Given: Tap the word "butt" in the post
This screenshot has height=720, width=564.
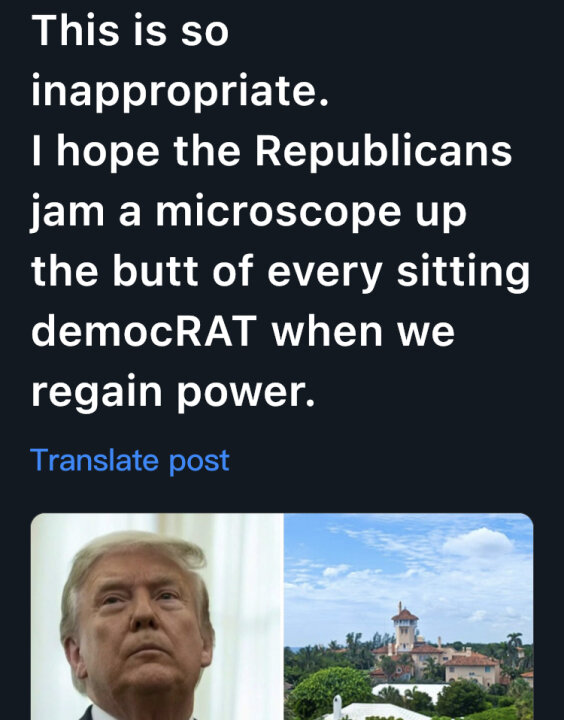Looking at the screenshot, I should [155, 271].
